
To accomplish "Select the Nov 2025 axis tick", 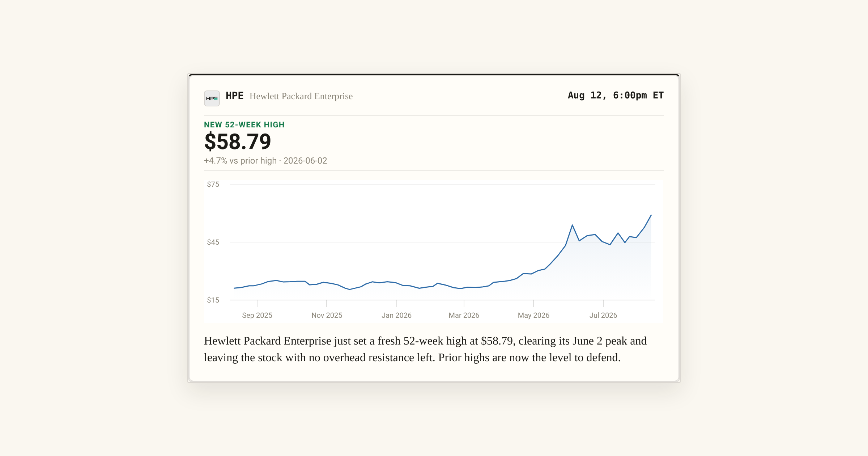I will (327, 315).
